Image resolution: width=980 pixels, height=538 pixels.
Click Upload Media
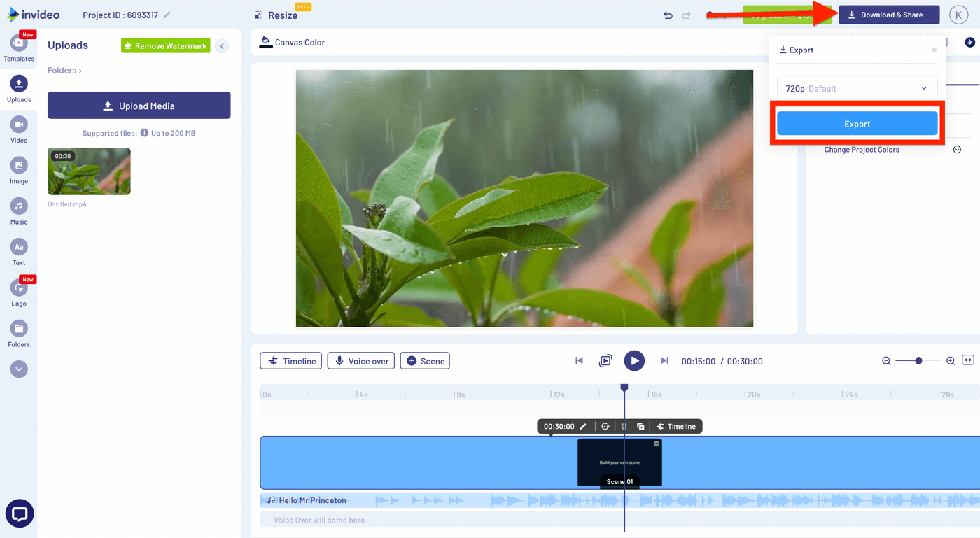pos(139,105)
